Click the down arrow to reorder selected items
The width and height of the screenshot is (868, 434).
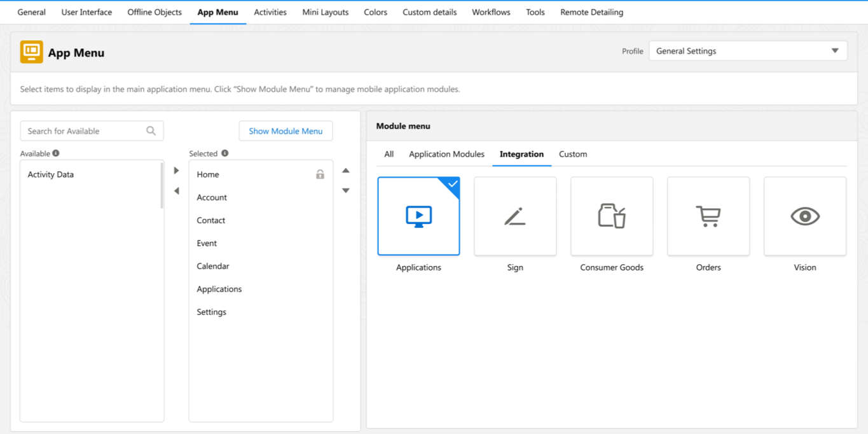pyautogui.click(x=345, y=190)
